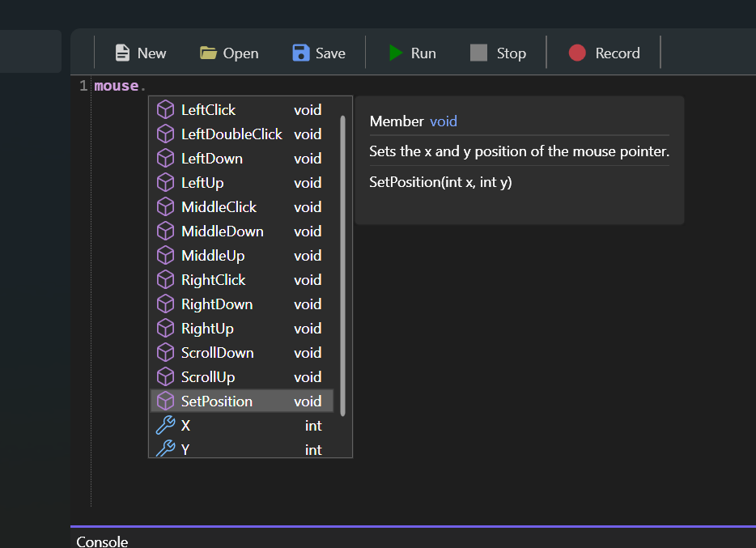This screenshot has height=548, width=756.
Task: Click the cube icon beside LeftDown
Action: pyautogui.click(x=165, y=159)
